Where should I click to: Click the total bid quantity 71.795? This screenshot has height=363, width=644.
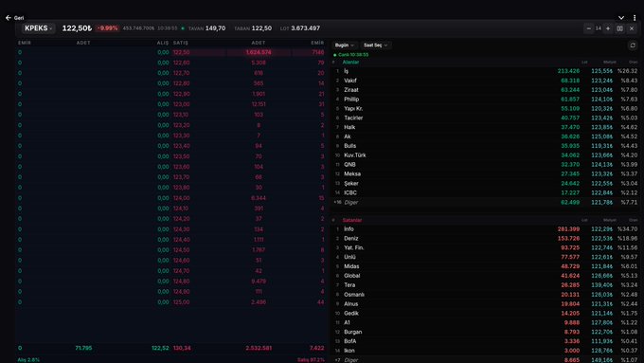(83, 348)
